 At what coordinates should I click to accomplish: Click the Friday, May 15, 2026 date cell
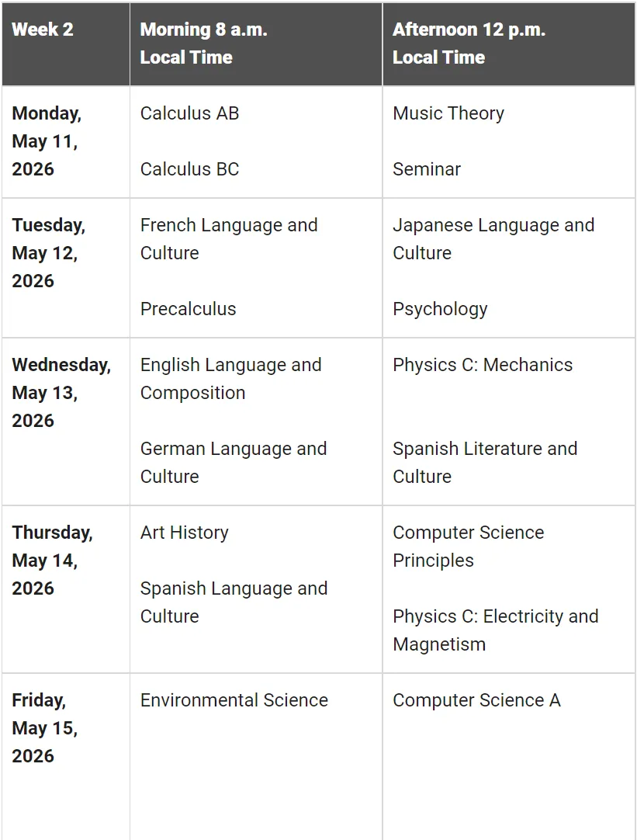click(x=44, y=728)
